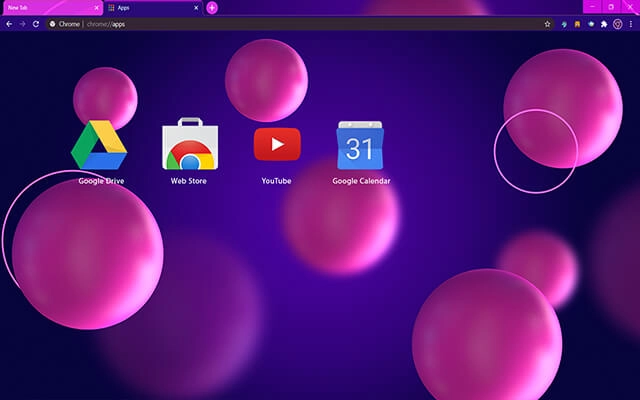Maximize the Chrome window
Viewport: 640px width, 400px height.
pyautogui.click(x=611, y=7)
